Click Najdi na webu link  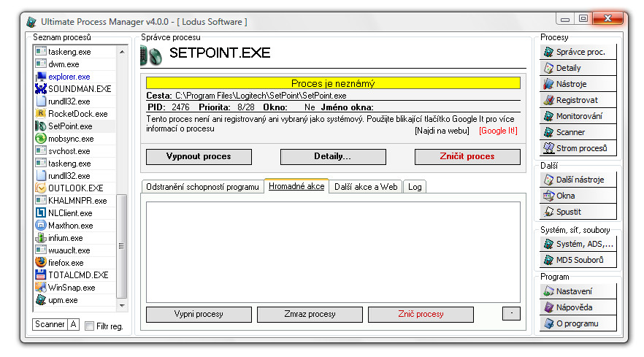pos(442,131)
